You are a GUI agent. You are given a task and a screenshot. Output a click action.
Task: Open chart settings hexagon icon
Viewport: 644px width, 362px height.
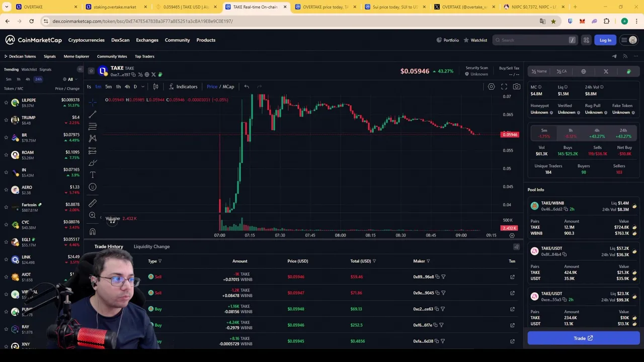coord(491,86)
